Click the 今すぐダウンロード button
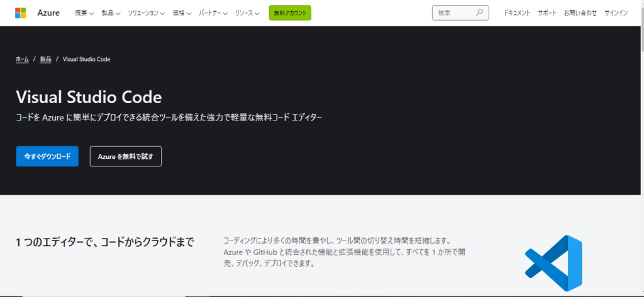 click(47, 156)
